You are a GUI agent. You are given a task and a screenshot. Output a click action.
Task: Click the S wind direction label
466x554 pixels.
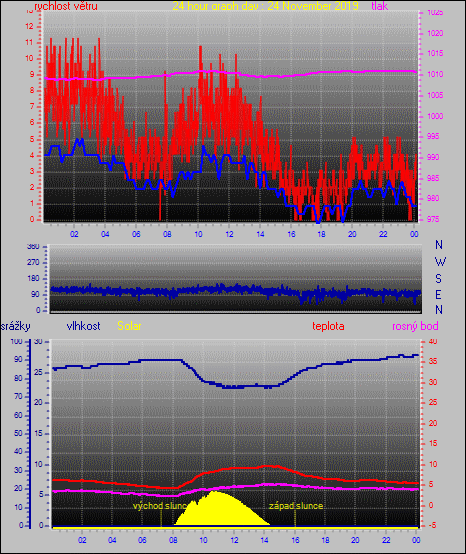coord(438,279)
